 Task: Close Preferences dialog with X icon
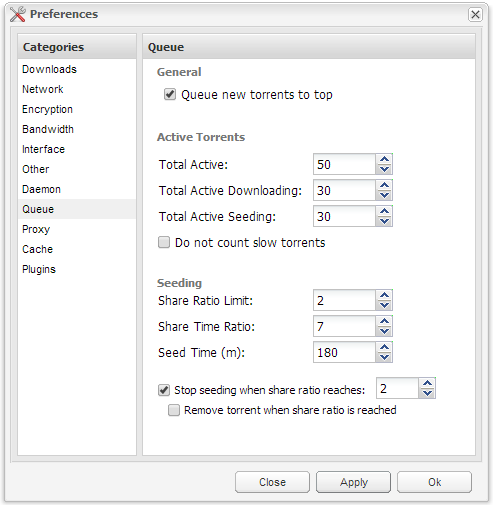click(475, 15)
